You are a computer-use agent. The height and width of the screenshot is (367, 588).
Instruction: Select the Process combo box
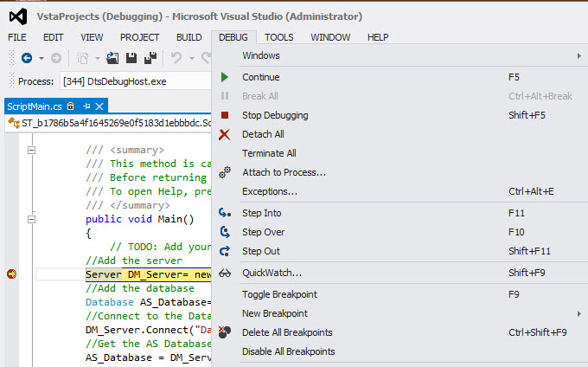point(134,81)
